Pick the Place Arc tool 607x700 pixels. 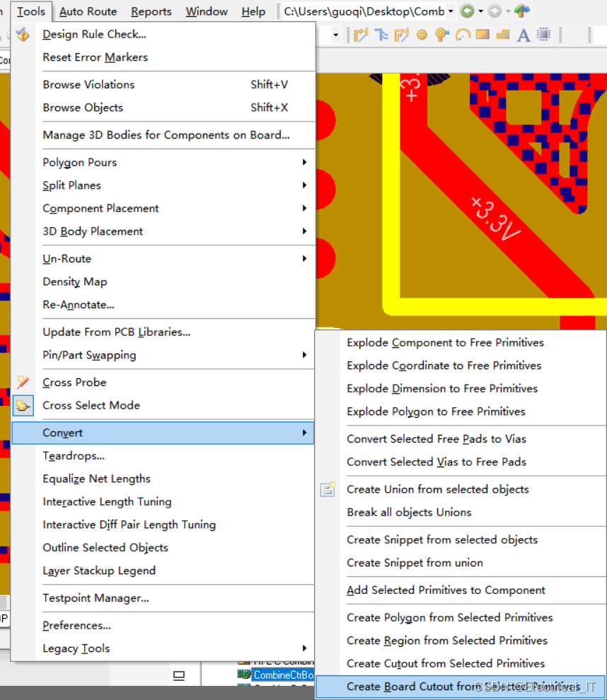[463, 35]
